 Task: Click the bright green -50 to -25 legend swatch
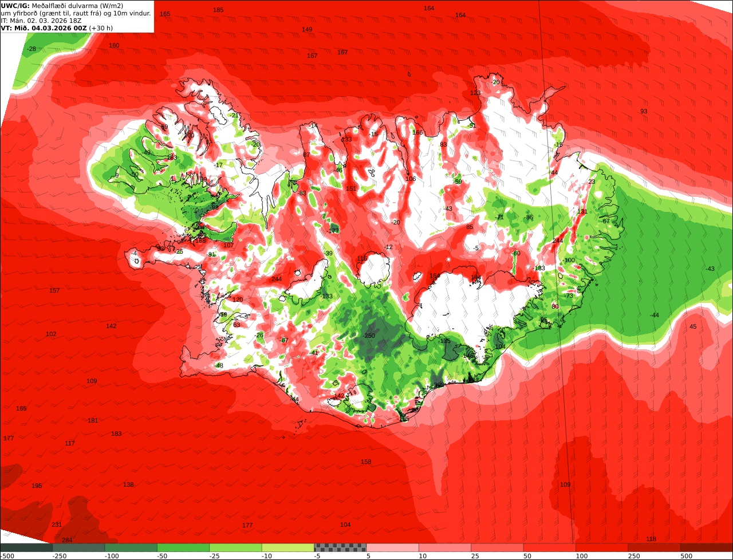(183, 547)
